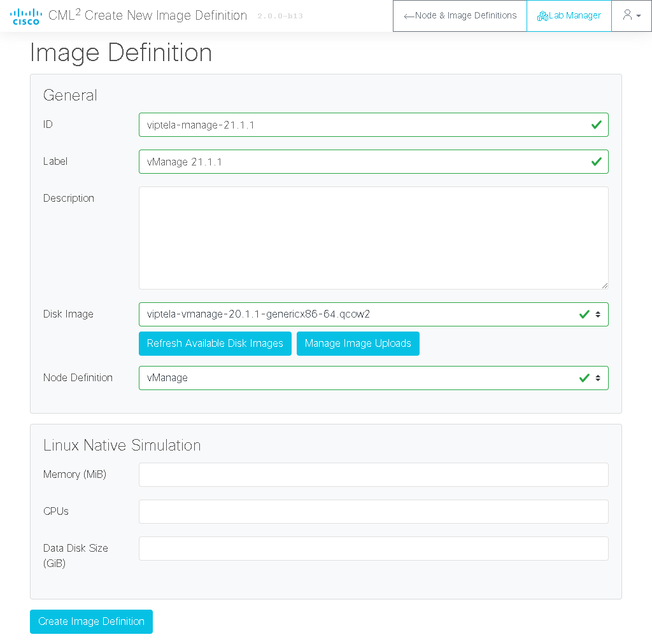
Task: Click the Disk Image label
Action: pyautogui.click(x=68, y=314)
